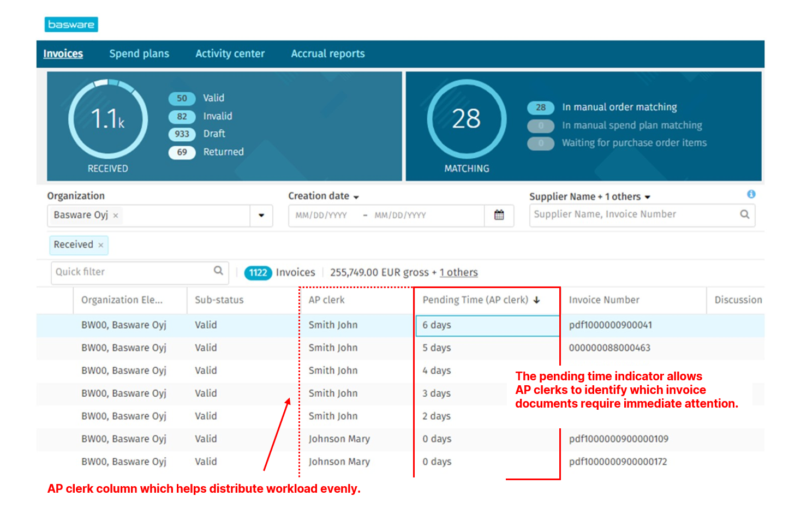795x532 pixels.
Task: Open the Creation date dropdown
Action: coord(357,196)
